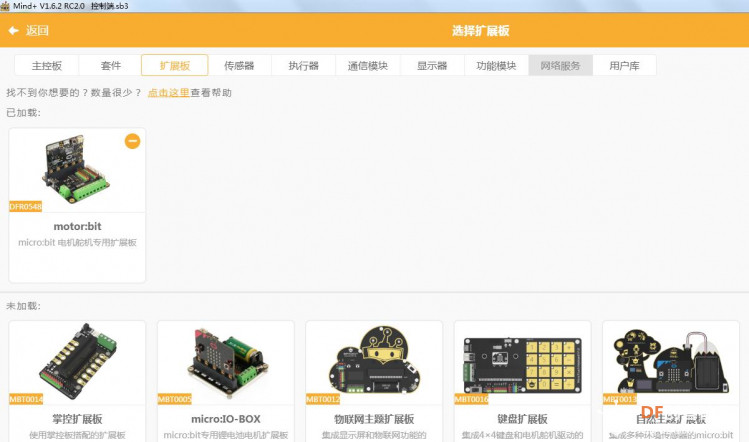
Task: Click the motor:bit card title
Action: point(77,226)
